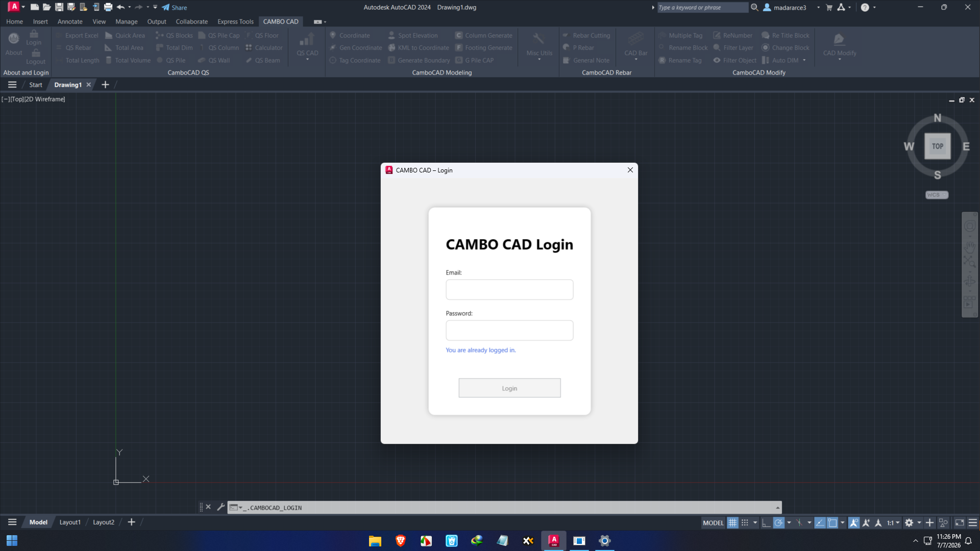
Task: Expand Polar Tracking angle dropdown arrow
Action: coord(789,522)
